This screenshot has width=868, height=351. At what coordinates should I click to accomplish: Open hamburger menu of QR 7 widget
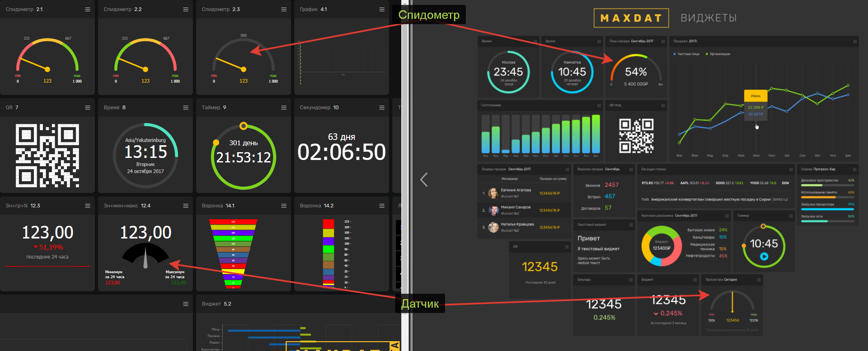(87, 108)
